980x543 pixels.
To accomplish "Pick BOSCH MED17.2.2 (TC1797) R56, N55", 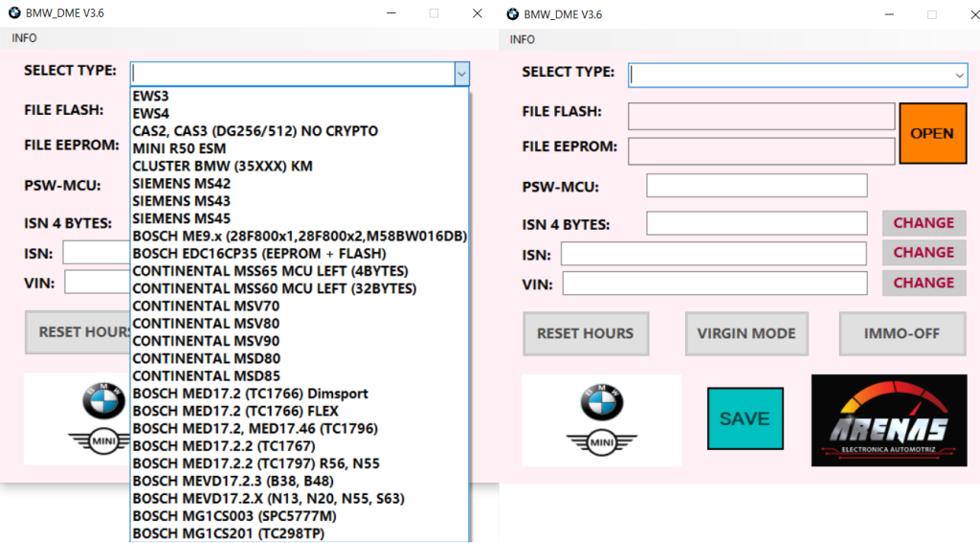I will [x=300, y=464].
